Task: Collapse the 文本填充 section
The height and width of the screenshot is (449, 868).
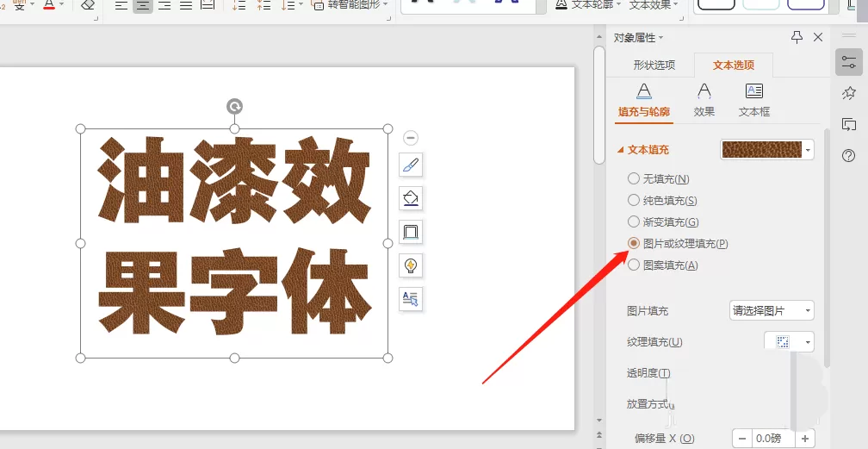Action: coord(621,150)
